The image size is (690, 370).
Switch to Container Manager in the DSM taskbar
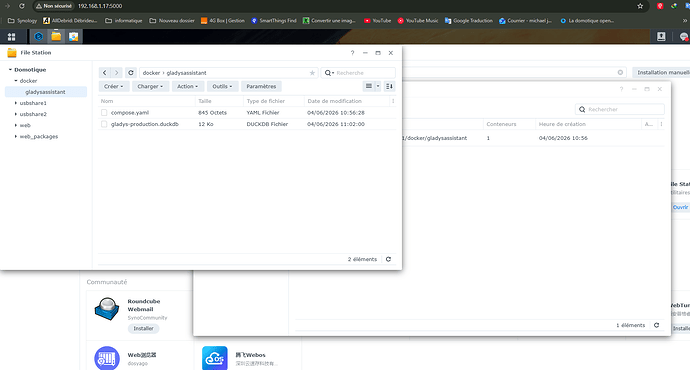click(x=39, y=37)
